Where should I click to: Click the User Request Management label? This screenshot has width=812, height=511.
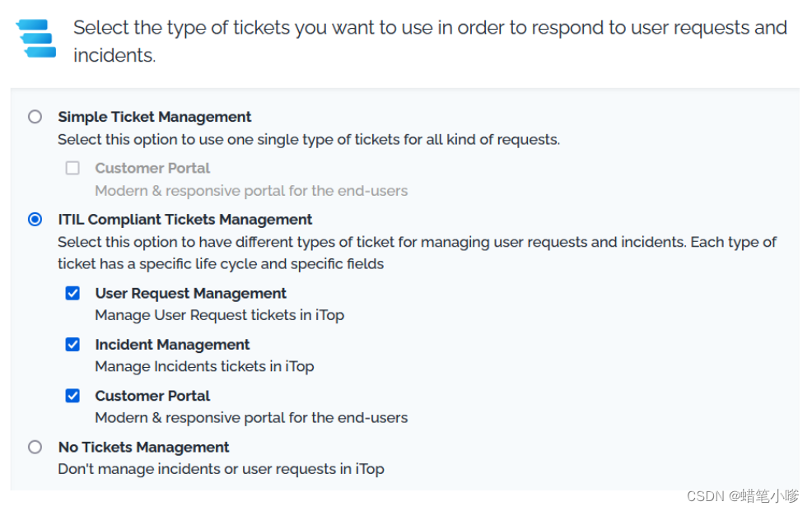coord(190,293)
